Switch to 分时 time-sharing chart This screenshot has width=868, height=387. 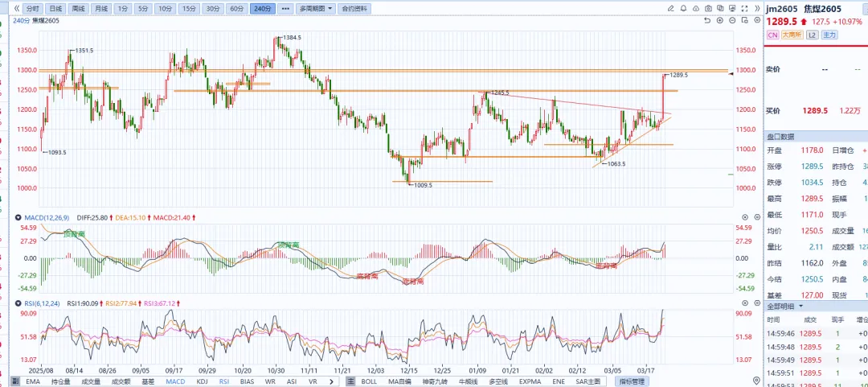(x=33, y=8)
